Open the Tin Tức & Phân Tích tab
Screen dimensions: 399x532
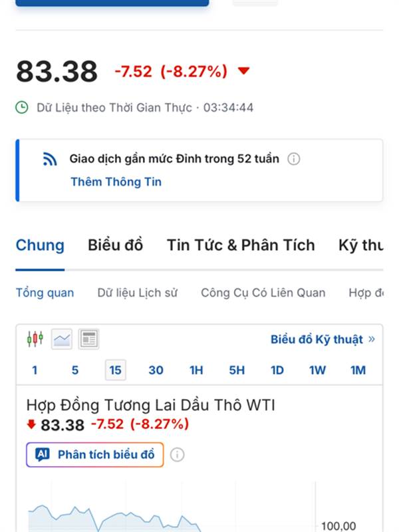pos(241,245)
